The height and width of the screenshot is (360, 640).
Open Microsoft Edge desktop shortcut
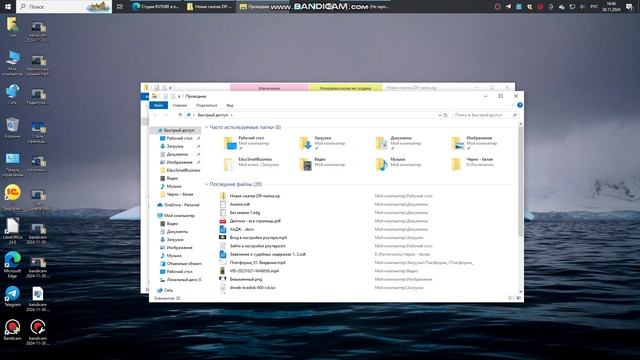tap(12, 264)
